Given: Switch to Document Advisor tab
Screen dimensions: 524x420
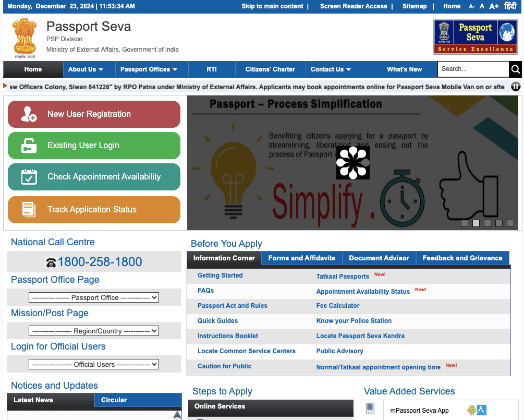Looking at the screenshot, I should pyautogui.click(x=379, y=258).
